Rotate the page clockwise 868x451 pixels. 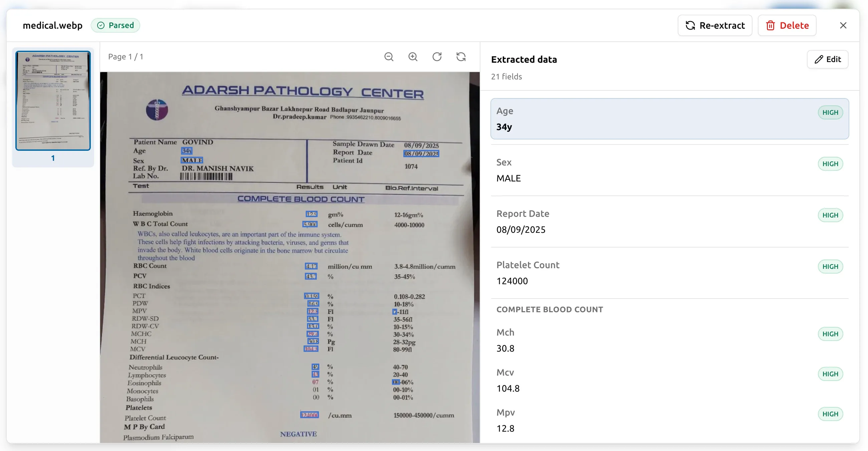tap(437, 57)
